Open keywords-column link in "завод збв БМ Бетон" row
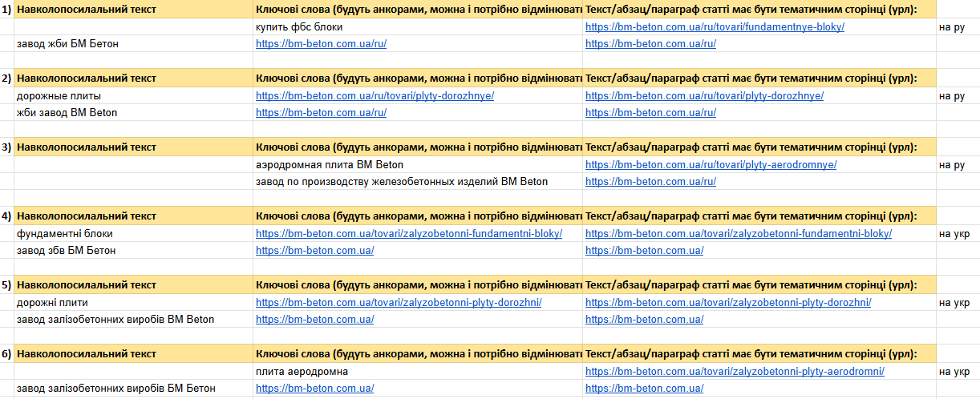This screenshot has height=399, width=980. [x=314, y=250]
